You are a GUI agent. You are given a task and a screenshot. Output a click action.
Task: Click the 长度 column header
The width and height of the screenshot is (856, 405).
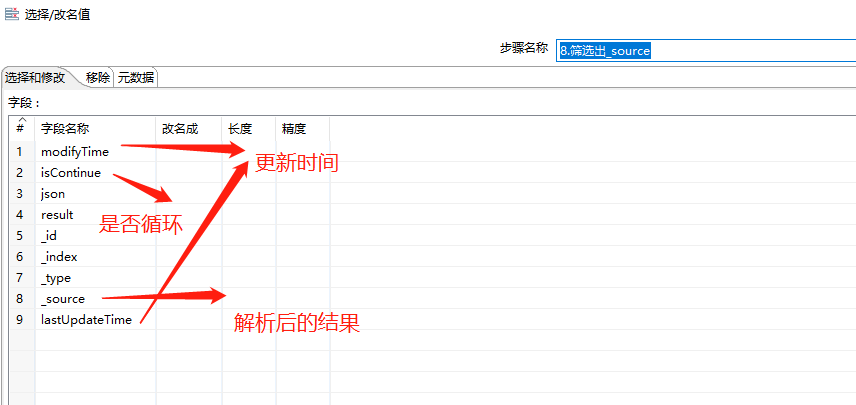click(249, 129)
